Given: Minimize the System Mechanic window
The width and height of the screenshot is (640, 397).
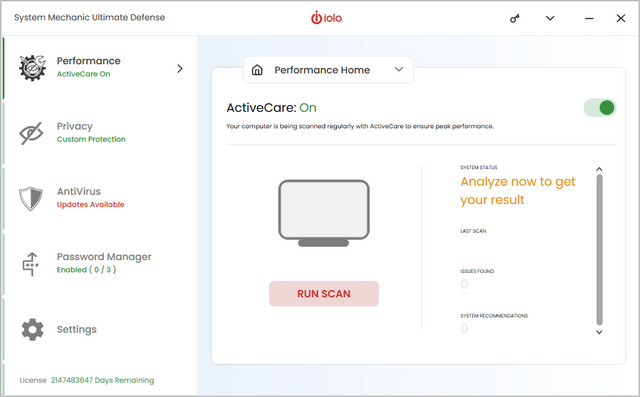Looking at the screenshot, I should [589, 18].
